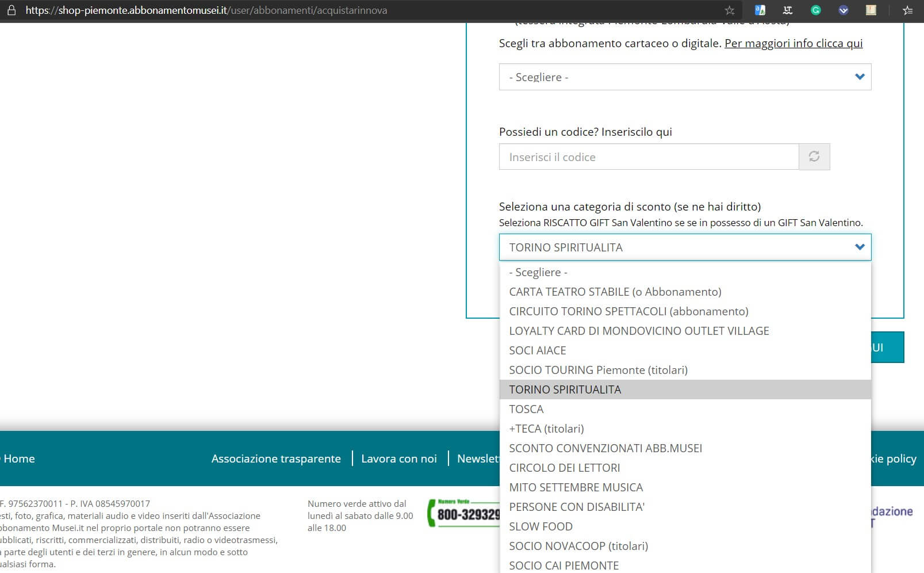Click the blue chevron extension icon
Viewport: 924px width, 573px height.
[843, 10]
